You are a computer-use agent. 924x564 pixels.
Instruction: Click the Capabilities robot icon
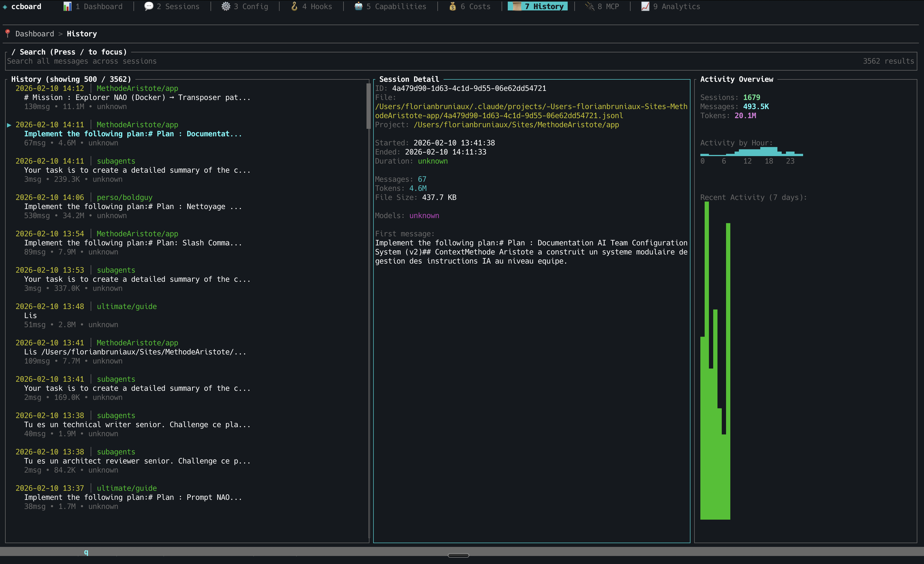click(358, 6)
